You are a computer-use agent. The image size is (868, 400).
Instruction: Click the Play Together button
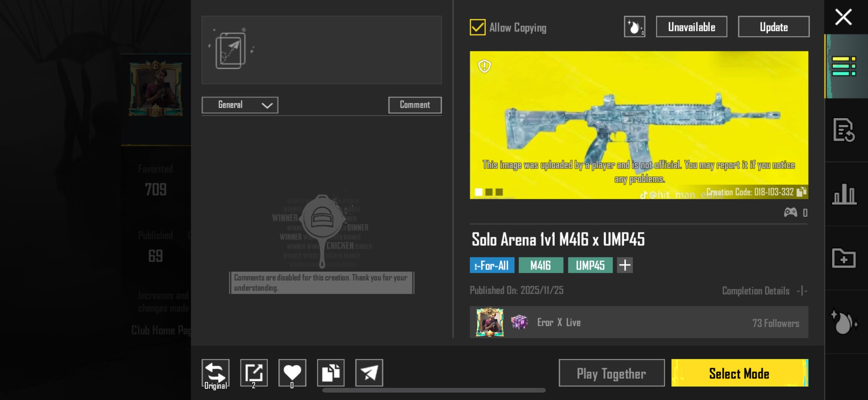click(611, 373)
